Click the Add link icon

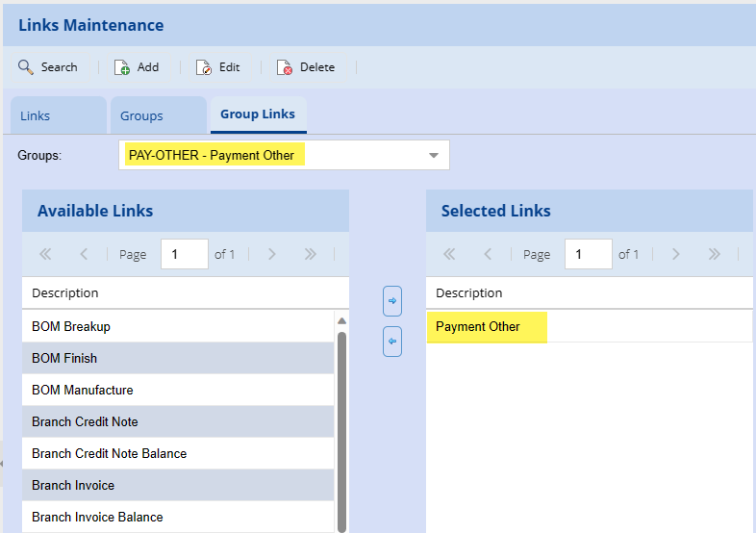pyautogui.click(x=122, y=67)
